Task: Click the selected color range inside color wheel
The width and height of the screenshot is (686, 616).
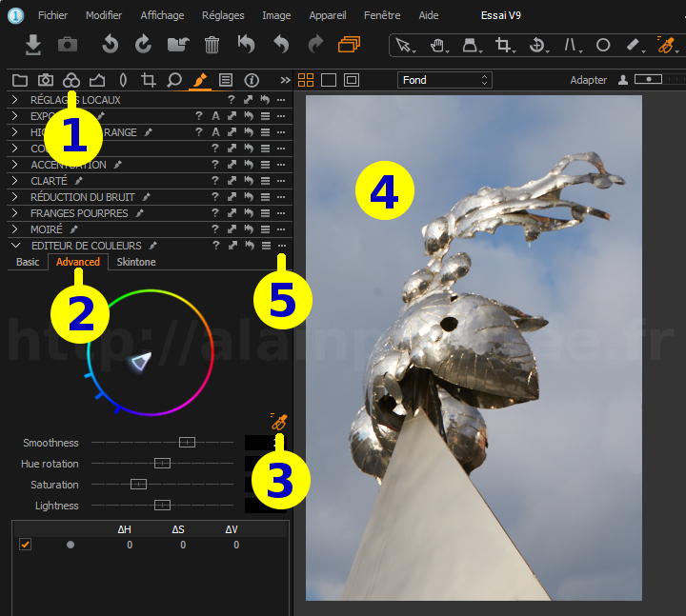Action: point(141,362)
